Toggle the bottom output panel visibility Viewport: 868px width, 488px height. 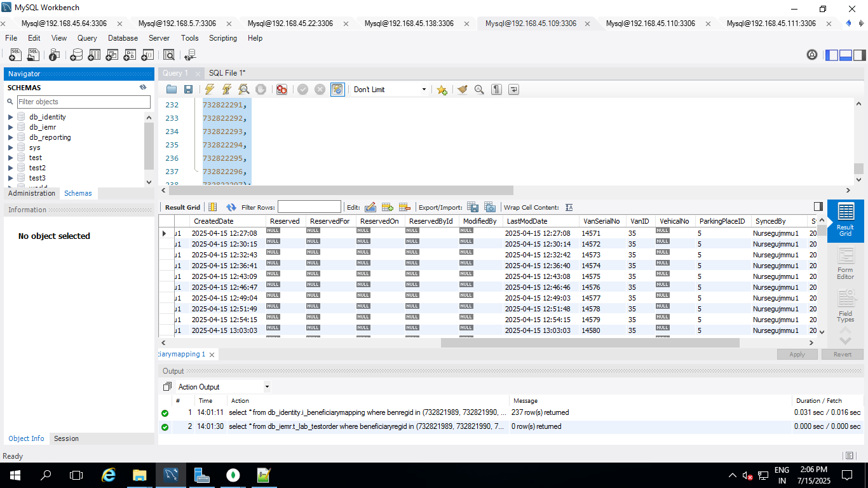[846, 55]
